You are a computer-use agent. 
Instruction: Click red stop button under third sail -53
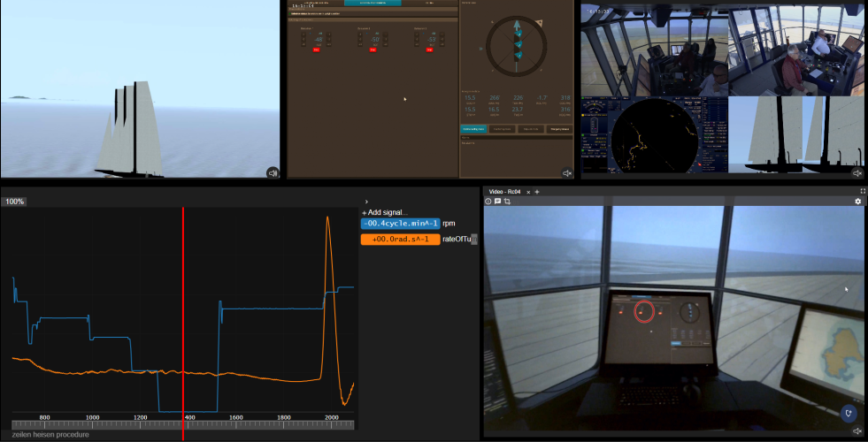pos(429,50)
